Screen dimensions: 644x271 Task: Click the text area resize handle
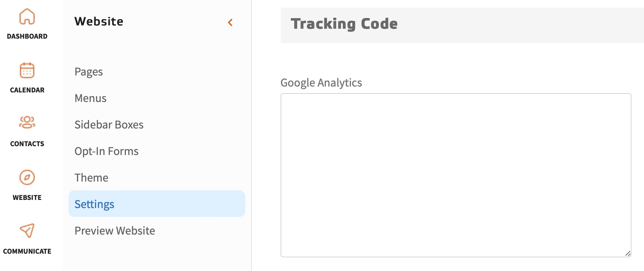628,253
